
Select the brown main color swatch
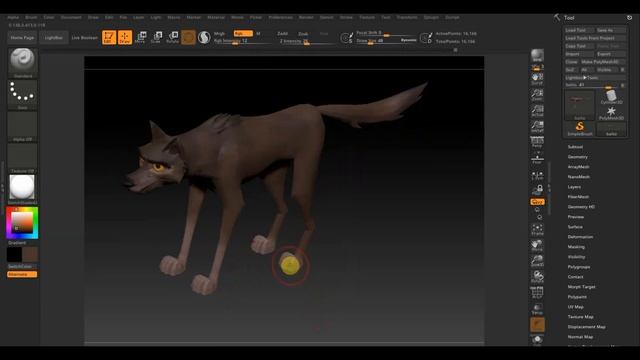(x=30, y=254)
